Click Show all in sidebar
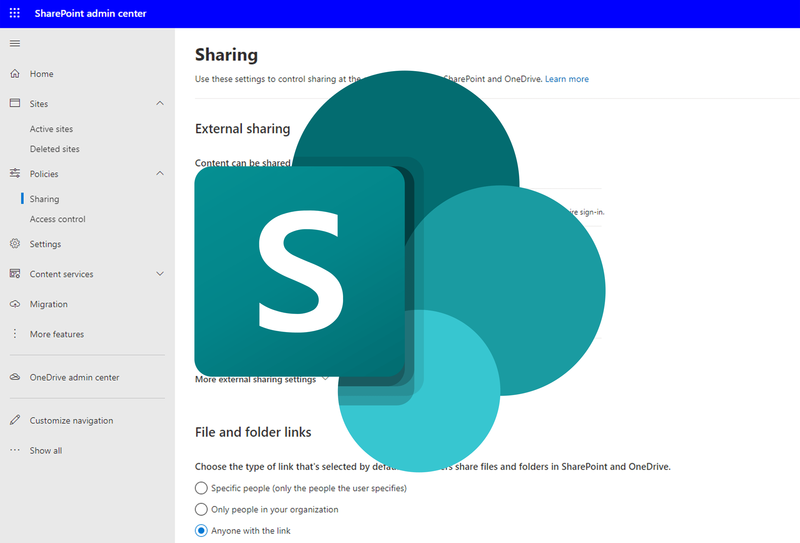 pos(46,450)
